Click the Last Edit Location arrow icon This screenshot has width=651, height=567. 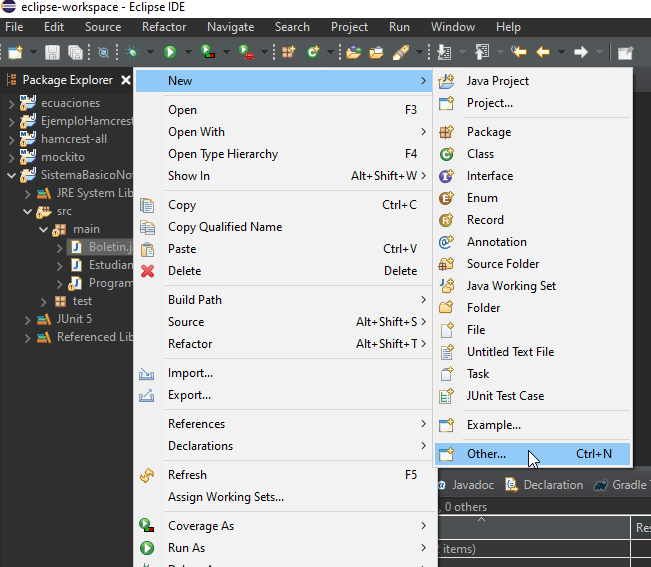[x=519, y=52]
